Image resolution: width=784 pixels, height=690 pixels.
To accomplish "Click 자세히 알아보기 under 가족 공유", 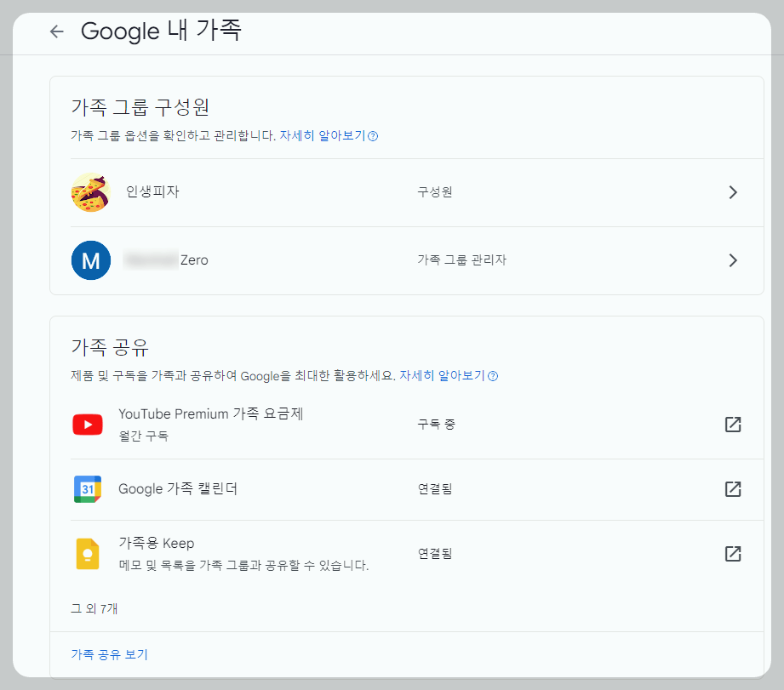I will coord(442,375).
